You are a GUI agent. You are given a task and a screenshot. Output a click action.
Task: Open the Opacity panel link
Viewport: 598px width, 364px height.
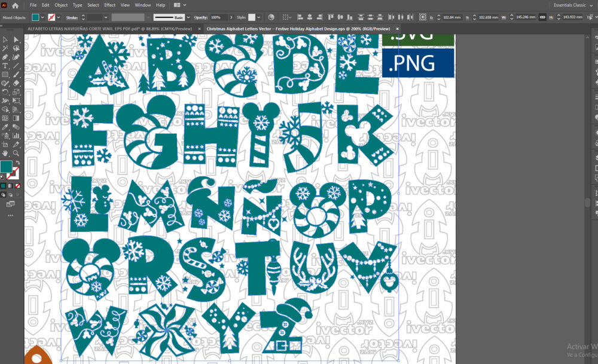[200, 17]
